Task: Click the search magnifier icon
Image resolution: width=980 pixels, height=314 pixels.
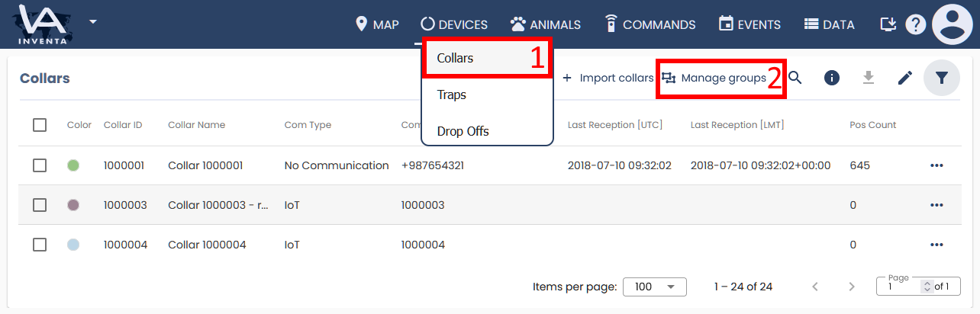Action: [795, 78]
